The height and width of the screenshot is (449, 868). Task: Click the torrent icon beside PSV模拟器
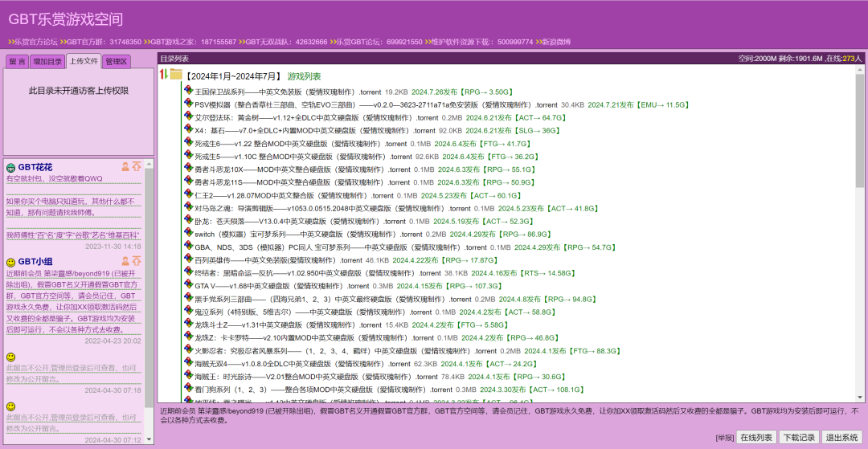pyautogui.click(x=188, y=103)
